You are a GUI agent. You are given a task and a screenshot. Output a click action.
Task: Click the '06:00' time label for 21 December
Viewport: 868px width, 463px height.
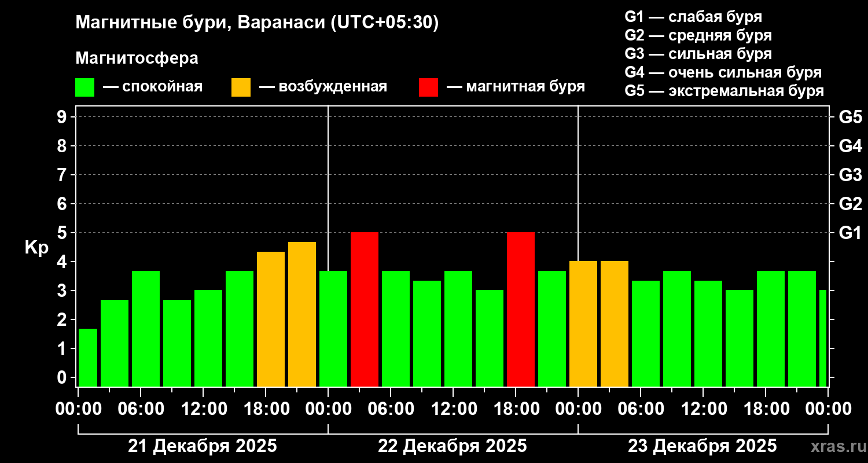coord(141,409)
